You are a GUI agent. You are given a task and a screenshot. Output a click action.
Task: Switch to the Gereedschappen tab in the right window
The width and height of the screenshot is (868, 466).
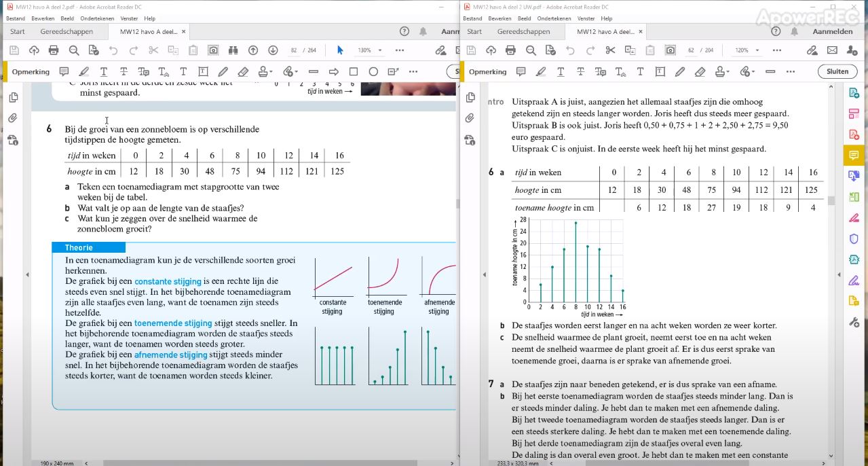(523, 32)
